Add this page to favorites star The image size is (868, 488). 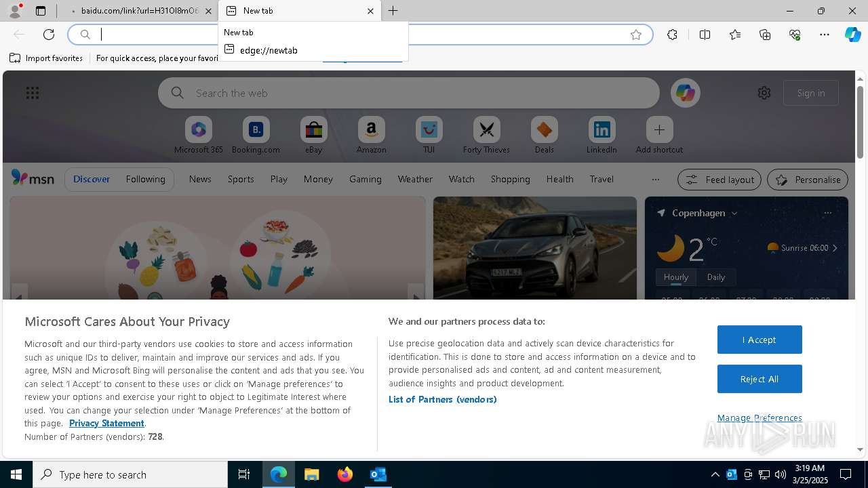coord(636,35)
